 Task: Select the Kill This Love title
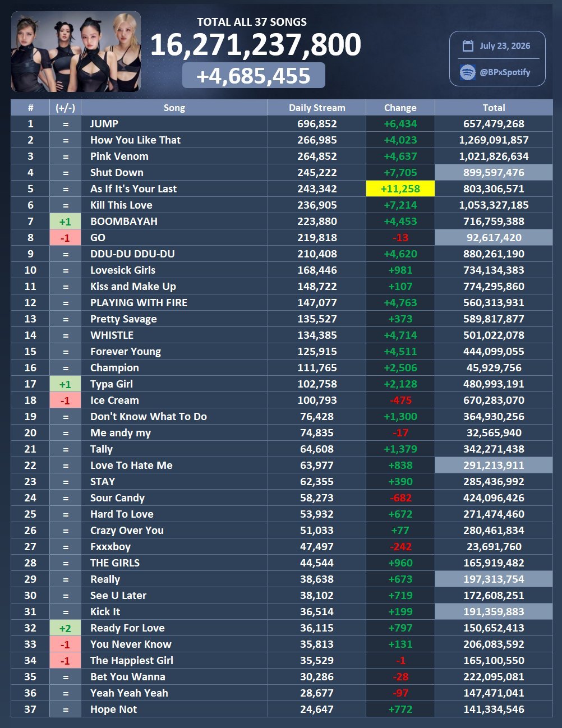(121, 205)
